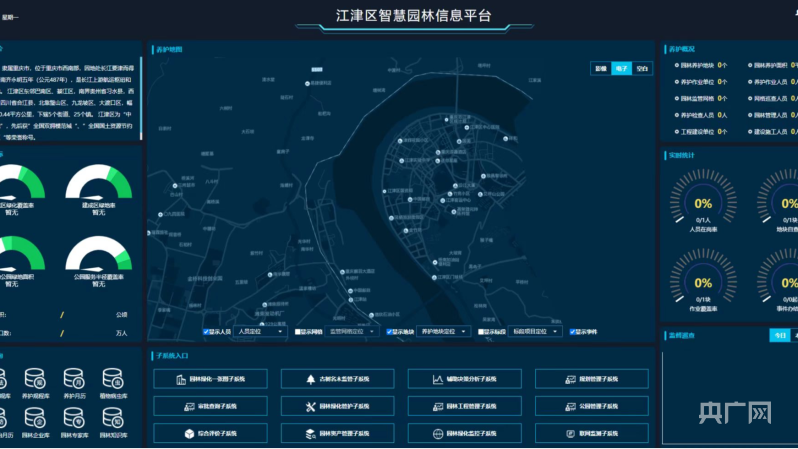This screenshot has height=449, width=798.
Task: Click the wrench icon of 园林绿化管护子系统
Action: 310,406
